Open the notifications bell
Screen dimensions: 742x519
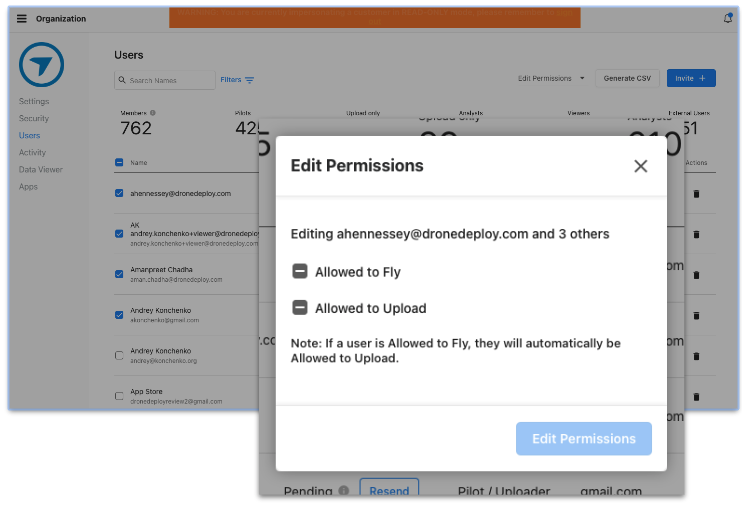728,18
